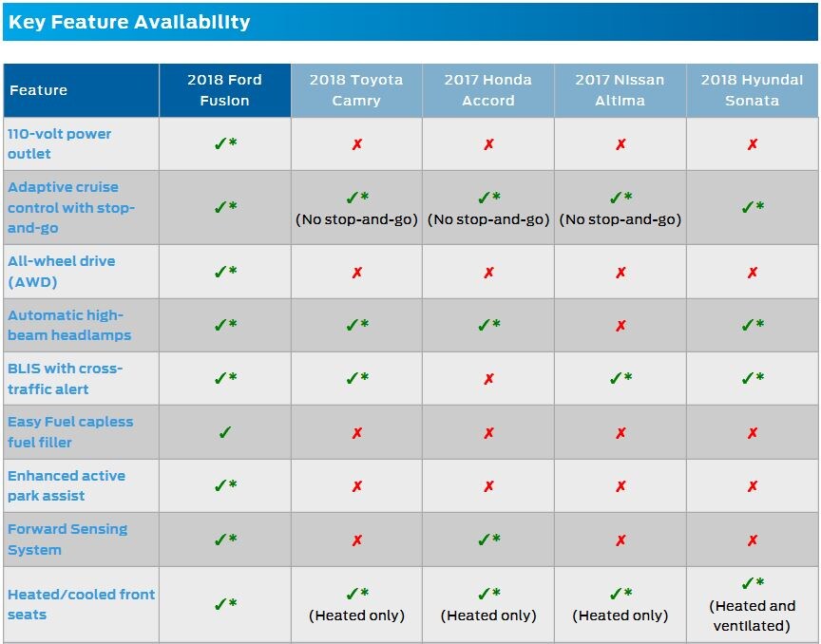Click Nissan Altima's red X for automatic high-beam headlamps

click(621, 326)
